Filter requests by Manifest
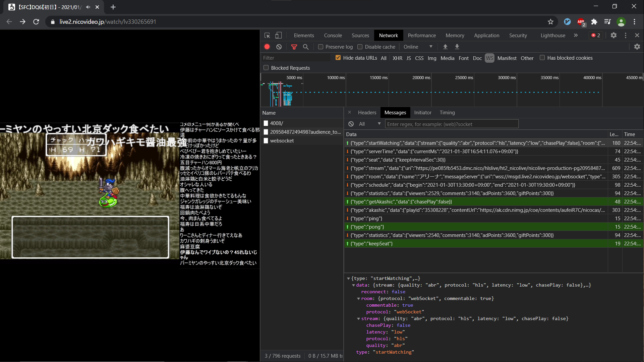 tap(507, 58)
